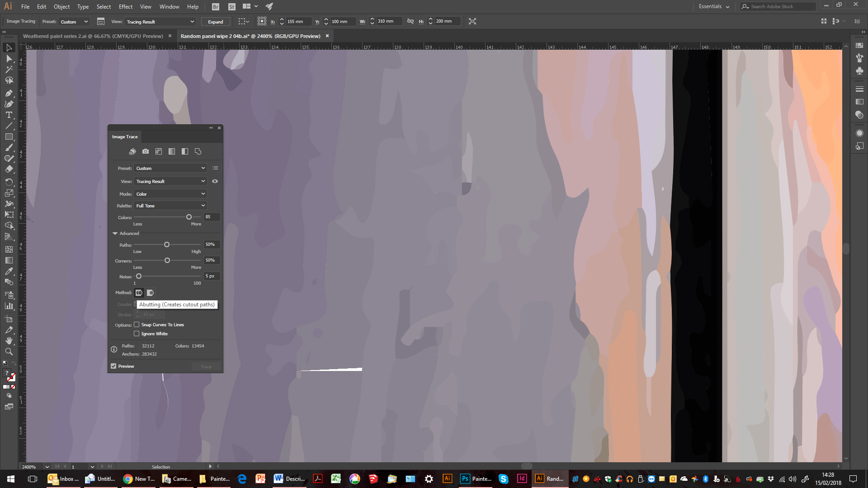Viewport: 868px width, 488px height.
Task: Open Mode dropdown showing Color
Action: tap(170, 194)
